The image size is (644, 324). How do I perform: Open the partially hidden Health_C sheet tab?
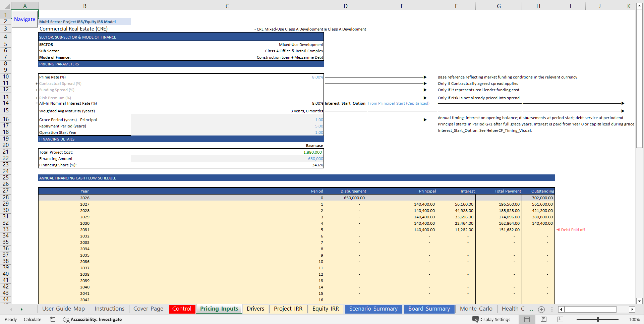(513, 309)
